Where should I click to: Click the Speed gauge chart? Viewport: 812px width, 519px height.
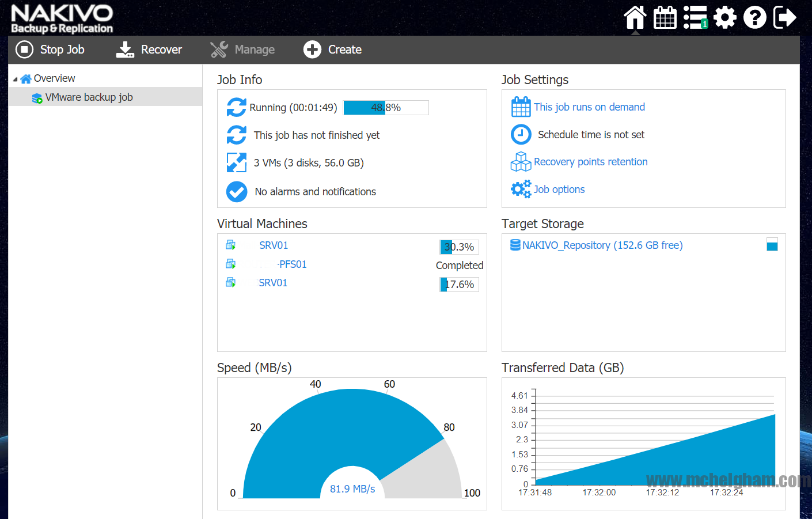[x=352, y=444]
